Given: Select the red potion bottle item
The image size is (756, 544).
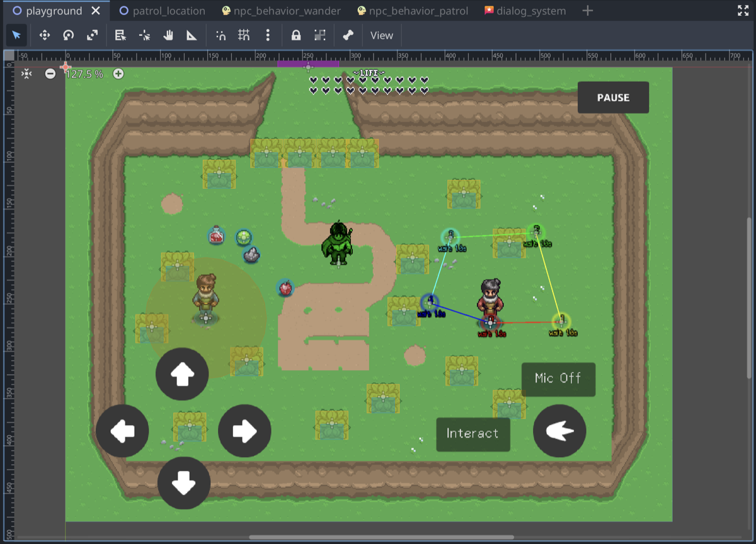Looking at the screenshot, I should pyautogui.click(x=217, y=236).
